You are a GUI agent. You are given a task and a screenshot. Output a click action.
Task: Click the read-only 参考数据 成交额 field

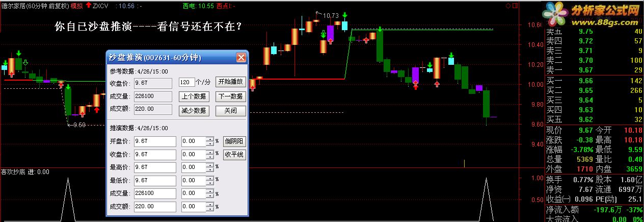(153, 109)
